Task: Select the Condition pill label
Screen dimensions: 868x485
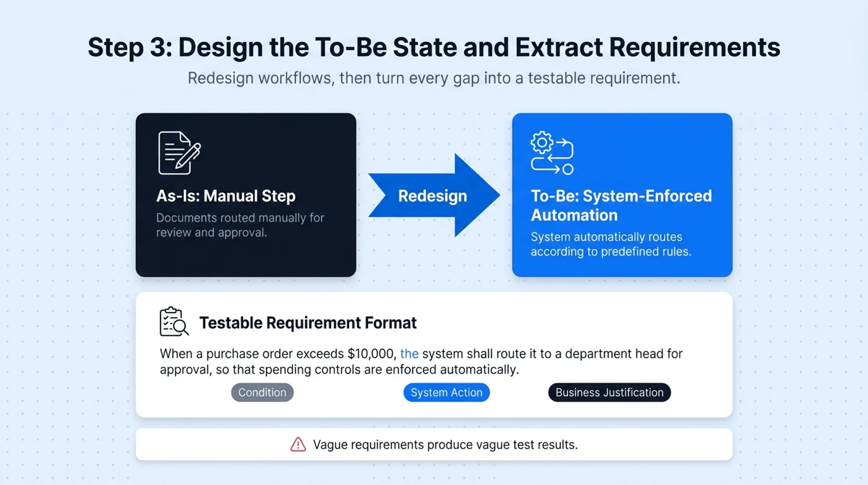Action: click(x=262, y=392)
